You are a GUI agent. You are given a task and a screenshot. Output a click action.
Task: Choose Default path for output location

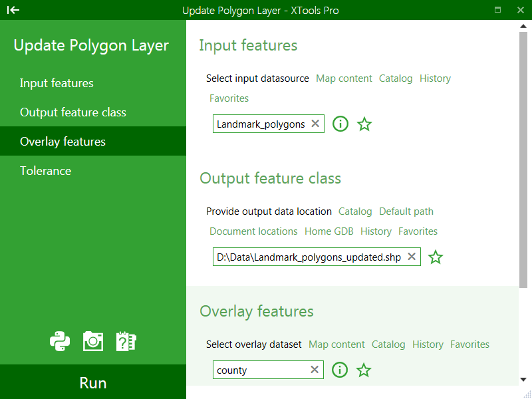(x=406, y=211)
